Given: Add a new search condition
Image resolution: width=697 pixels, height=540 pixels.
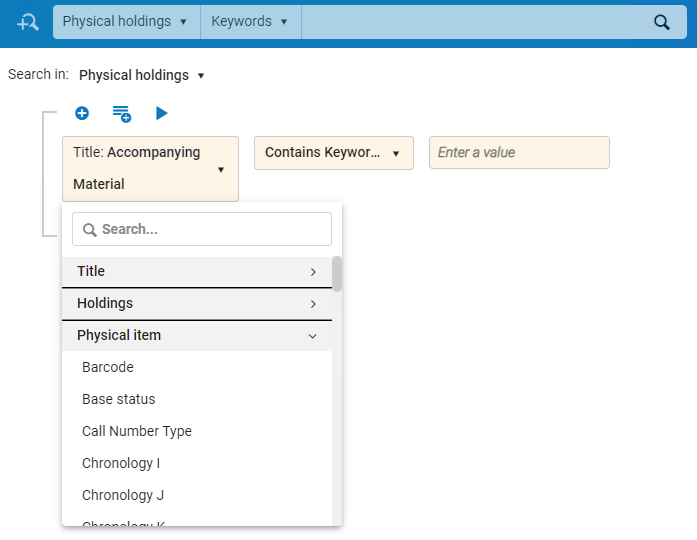Looking at the screenshot, I should point(82,113).
